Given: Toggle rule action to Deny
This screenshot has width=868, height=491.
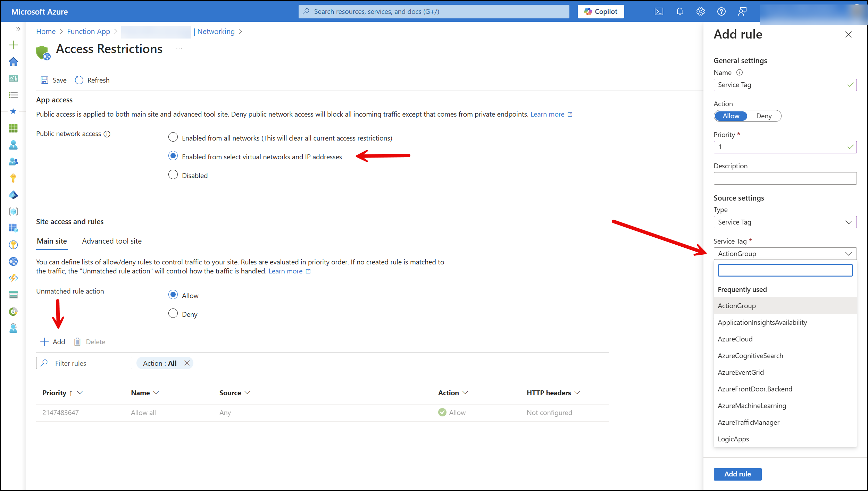Looking at the screenshot, I should (764, 116).
